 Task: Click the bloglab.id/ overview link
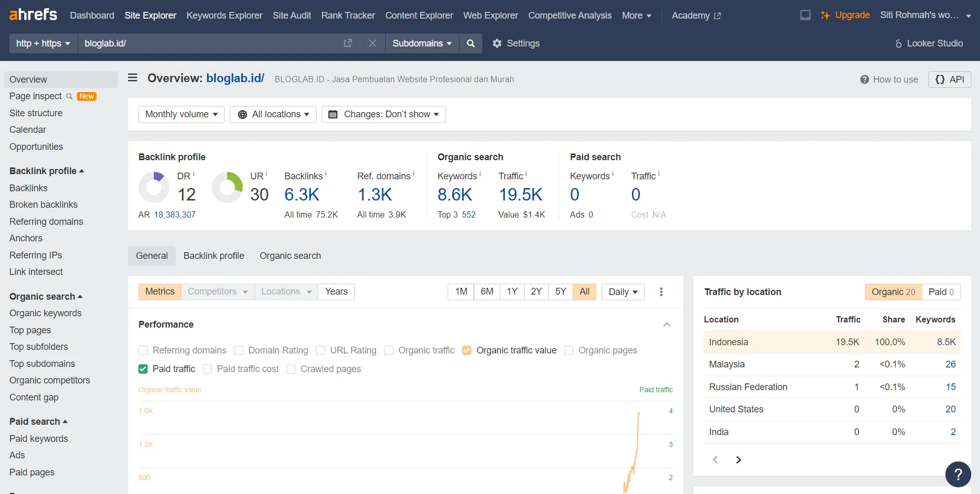tap(235, 78)
